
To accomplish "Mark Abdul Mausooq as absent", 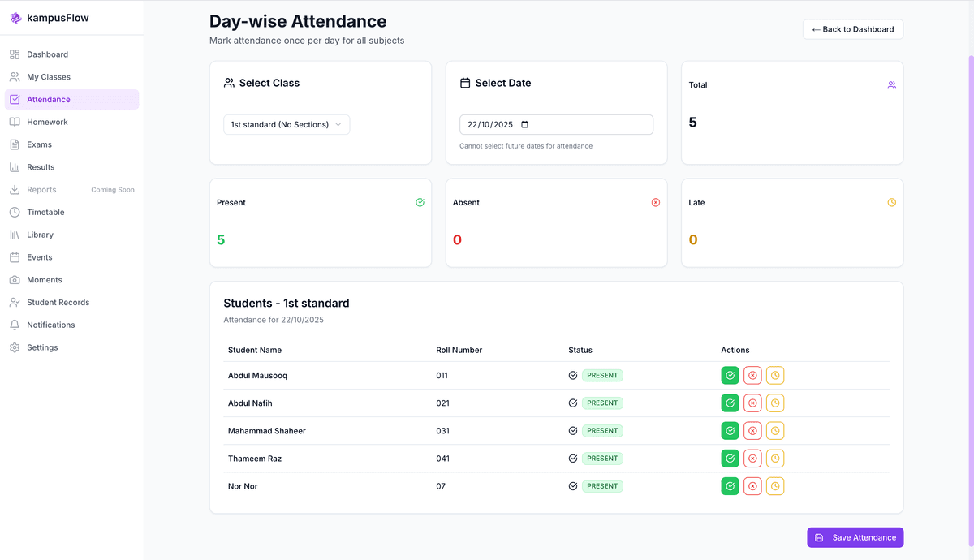I will point(752,375).
